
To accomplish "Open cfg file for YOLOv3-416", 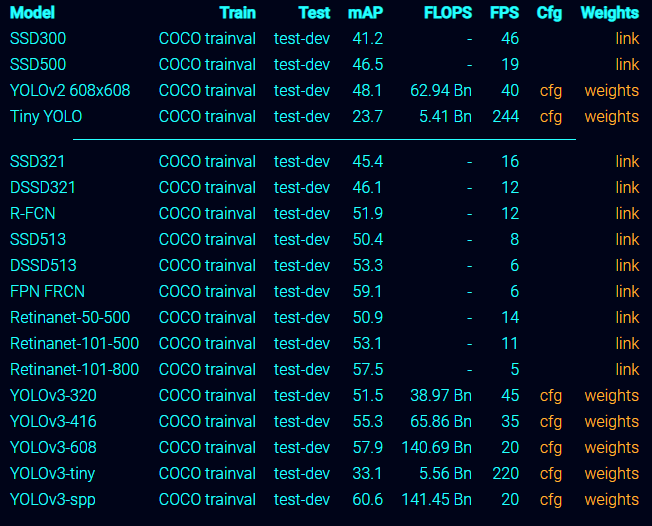I will [551, 422].
